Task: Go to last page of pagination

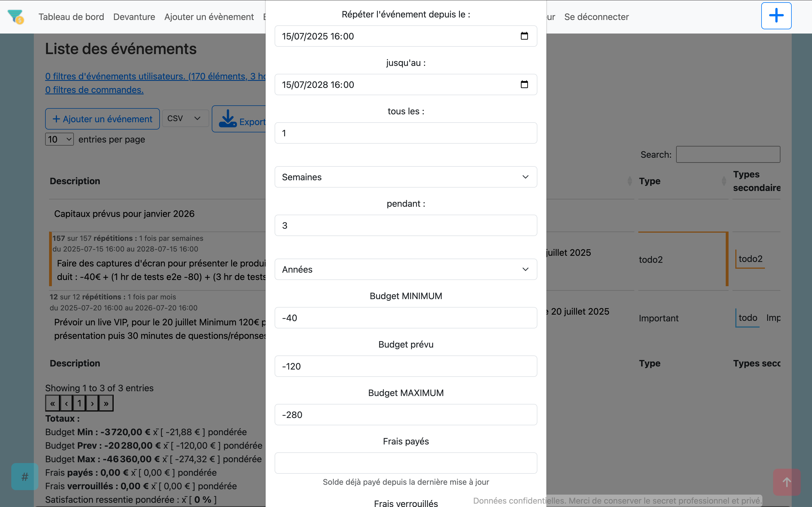Action: (x=106, y=403)
